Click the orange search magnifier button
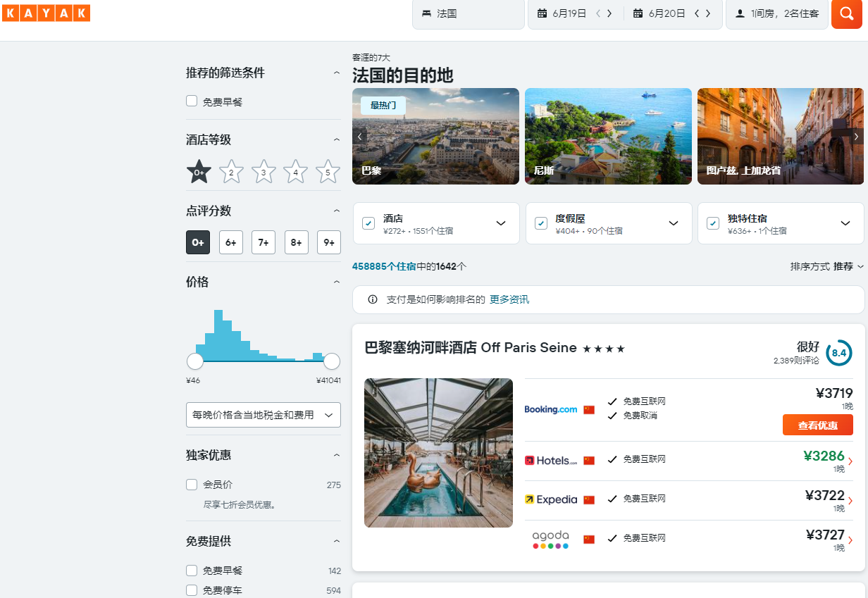 tap(846, 13)
